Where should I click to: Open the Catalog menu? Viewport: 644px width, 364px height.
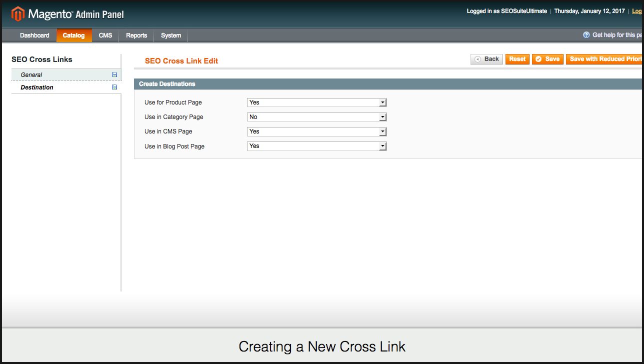coord(74,35)
